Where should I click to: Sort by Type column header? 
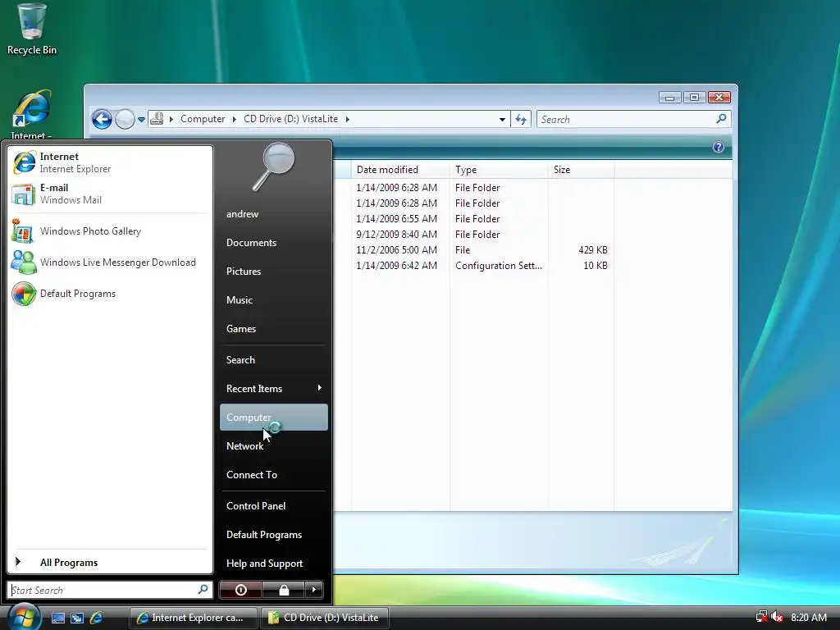pyautogui.click(x=499, y=169)
